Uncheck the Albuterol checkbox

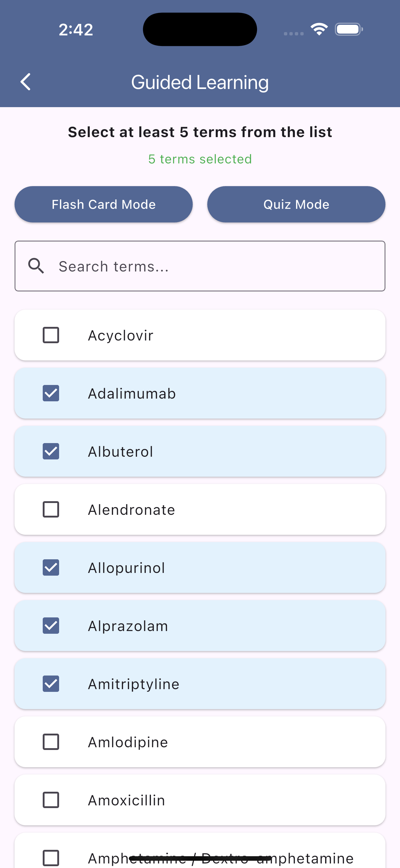click(51, 451)
